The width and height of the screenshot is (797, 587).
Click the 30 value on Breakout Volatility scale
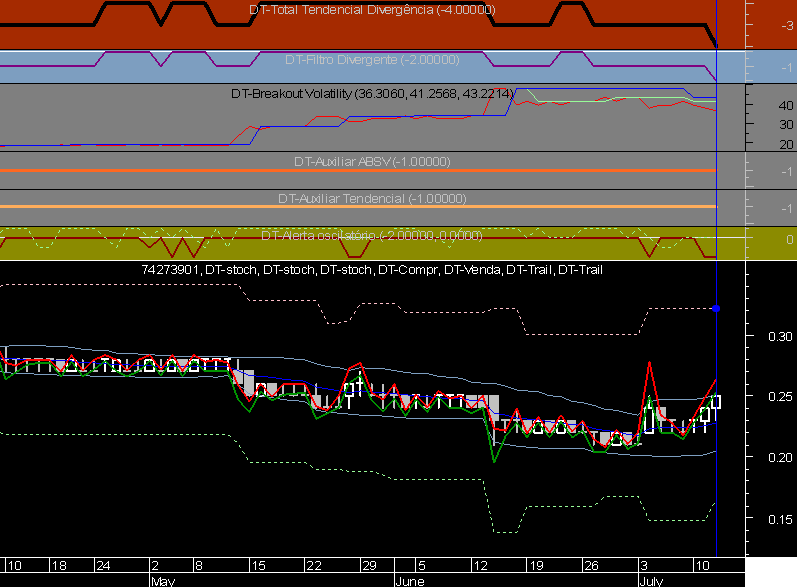click(x=785, y=125)
